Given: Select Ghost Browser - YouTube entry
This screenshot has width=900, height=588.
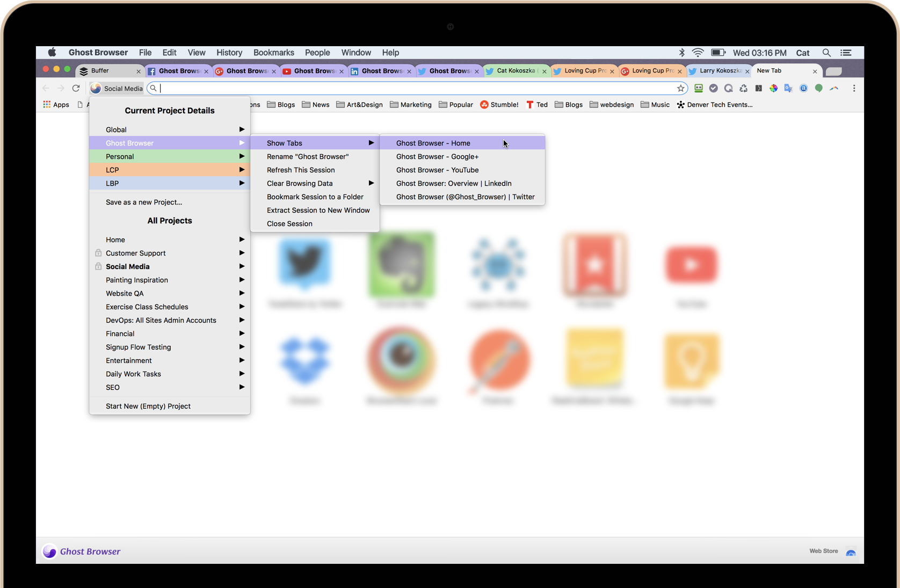Looking at the screenshot, I should pos(462,170).
